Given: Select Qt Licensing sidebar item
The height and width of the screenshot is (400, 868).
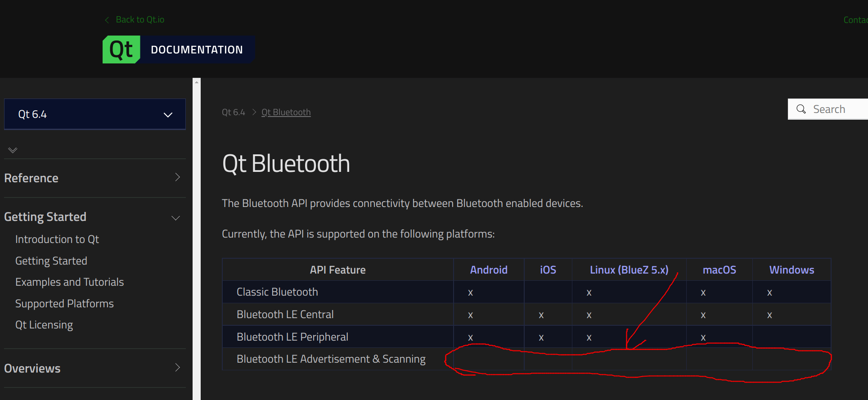Looking at the screenshot, I should (x=44, y=325).
